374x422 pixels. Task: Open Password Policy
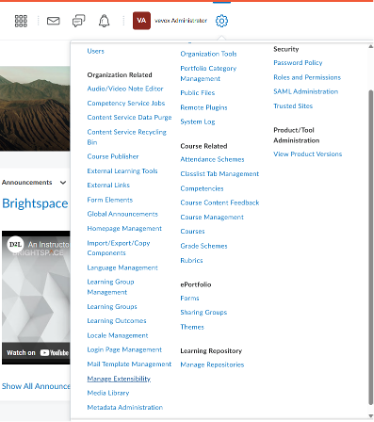[298, 63]
